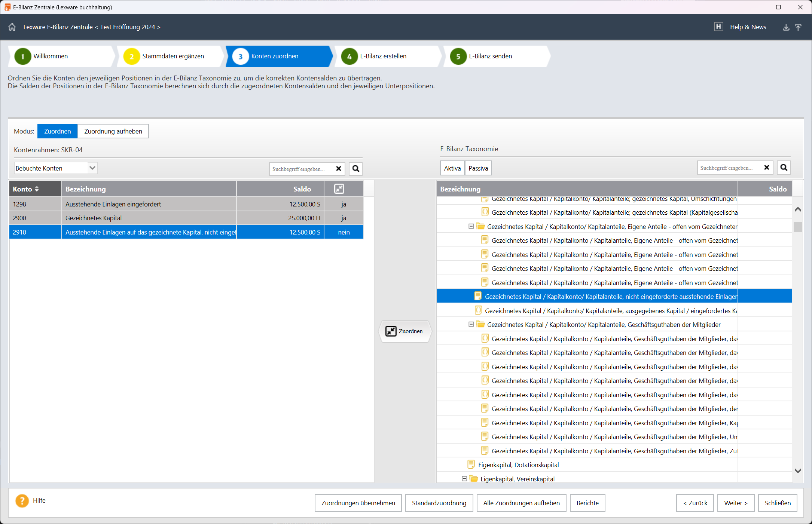Click the folder icon of Eigenkapital, Vereinskapital
Image resolution: width=812 pixels, height=524 pixels.
[474, 479]
